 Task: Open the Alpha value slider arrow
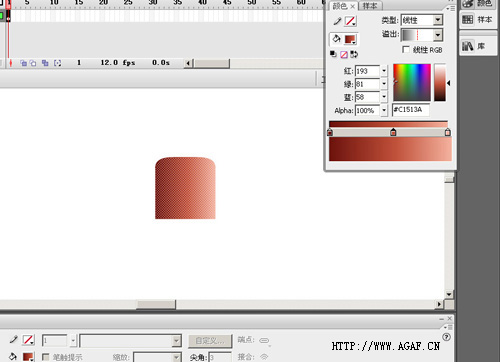[384, 110]
